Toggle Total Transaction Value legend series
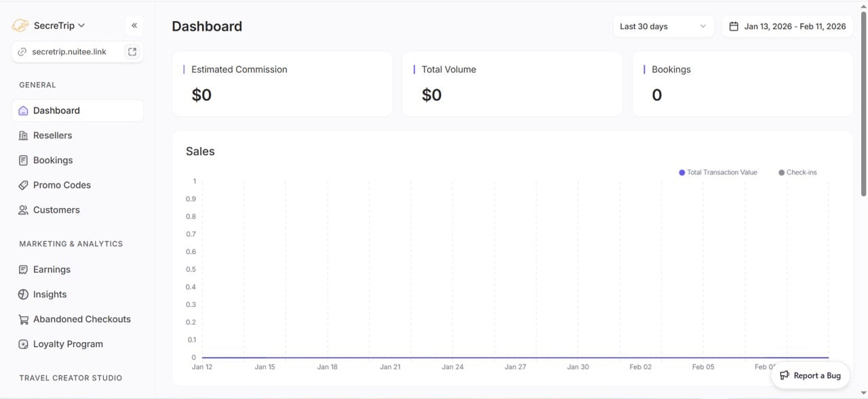 pyautogui.click(x=717, y=173)
